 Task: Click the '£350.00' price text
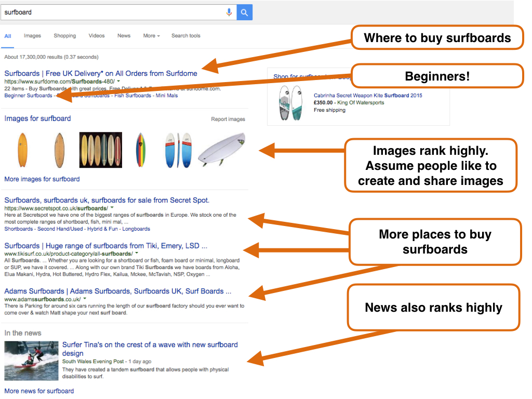323,103
